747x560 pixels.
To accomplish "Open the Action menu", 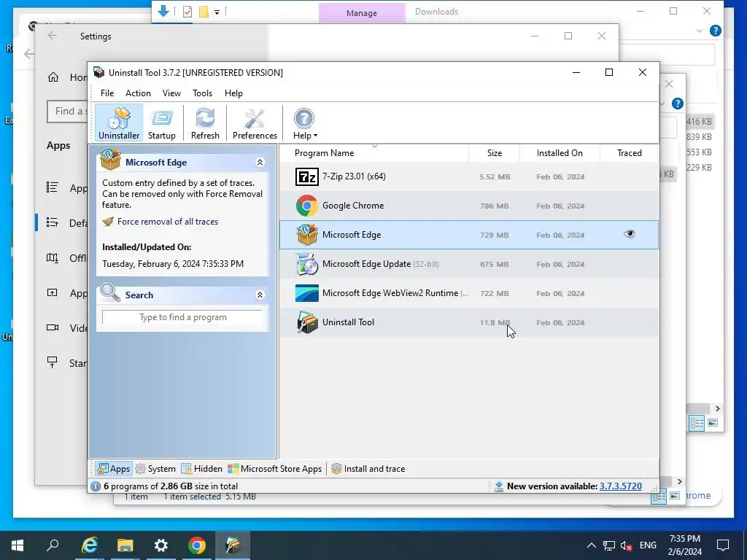I will click(138, 93).
